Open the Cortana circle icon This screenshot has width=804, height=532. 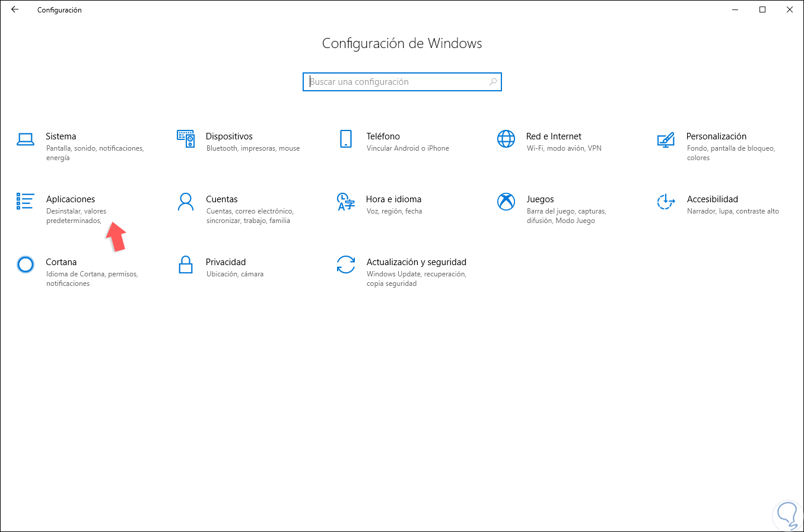[26, 265]
